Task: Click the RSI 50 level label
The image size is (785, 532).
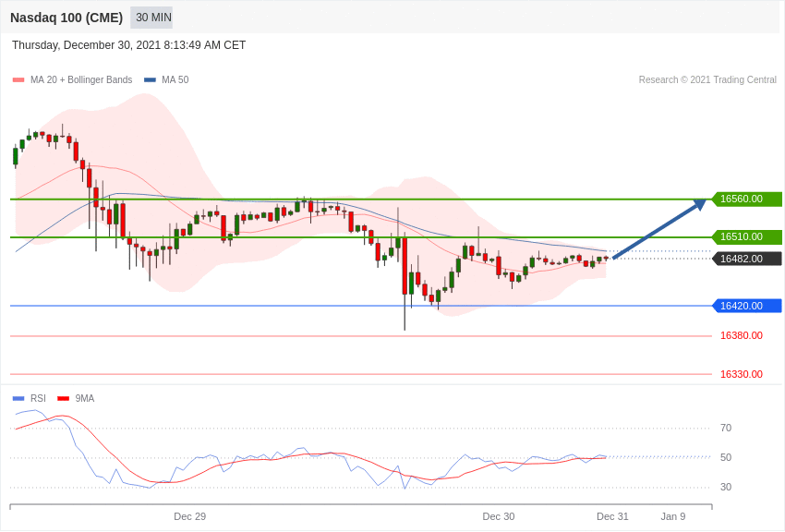Action: coord(726,457)
